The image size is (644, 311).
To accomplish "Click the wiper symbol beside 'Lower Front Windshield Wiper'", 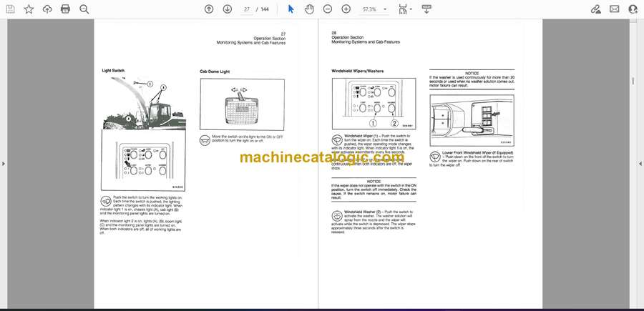I will (435, 157).
